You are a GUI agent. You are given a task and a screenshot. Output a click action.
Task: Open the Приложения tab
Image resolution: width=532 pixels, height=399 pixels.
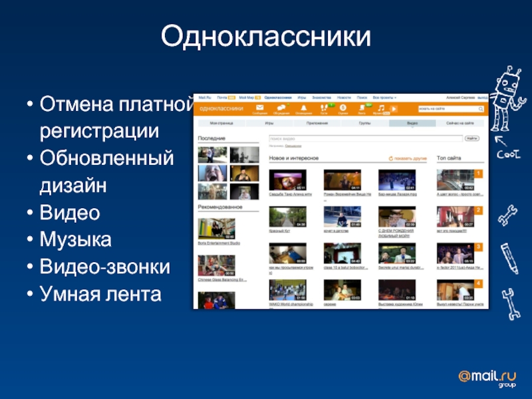(317, 123)
